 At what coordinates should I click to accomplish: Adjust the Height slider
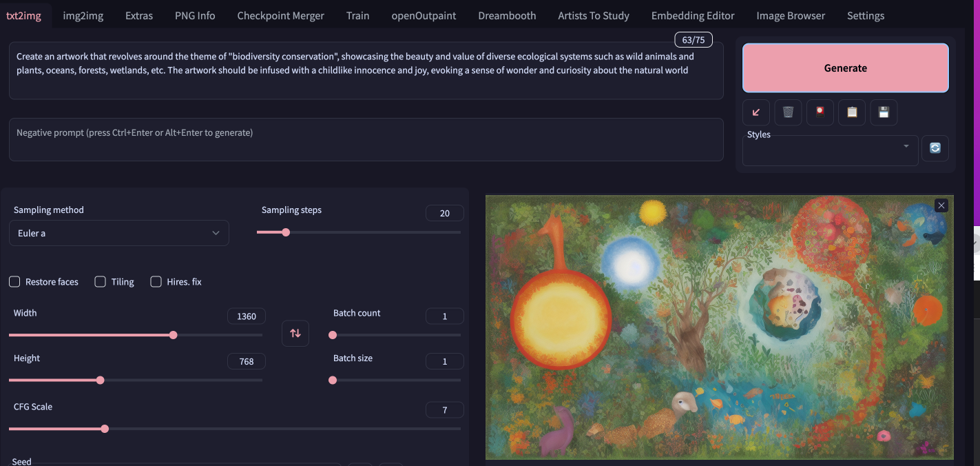136,380
